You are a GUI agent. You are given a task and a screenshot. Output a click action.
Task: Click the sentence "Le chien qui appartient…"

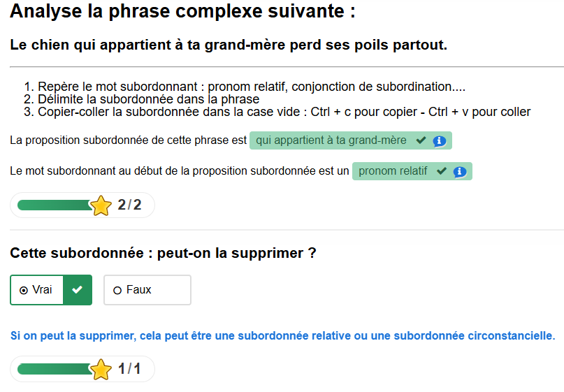pos(229,45)
